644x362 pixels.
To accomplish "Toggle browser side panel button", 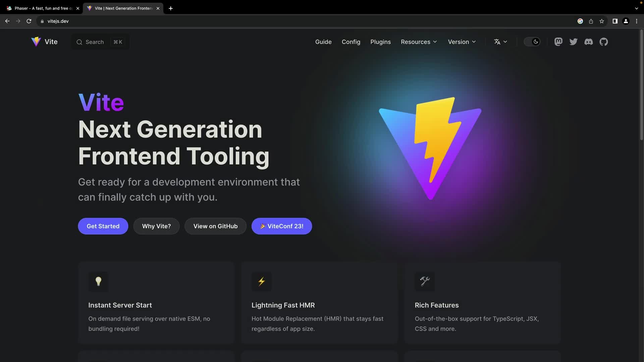I will coord(615,21).
